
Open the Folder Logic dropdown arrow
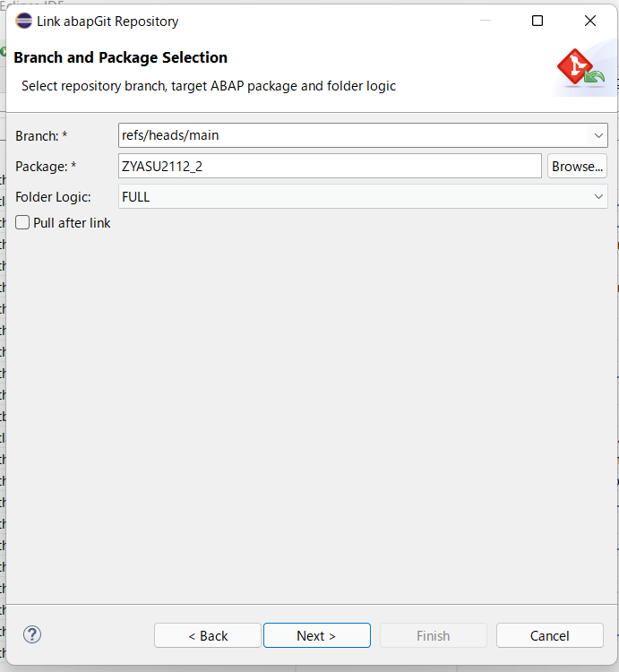coord(598,196)
